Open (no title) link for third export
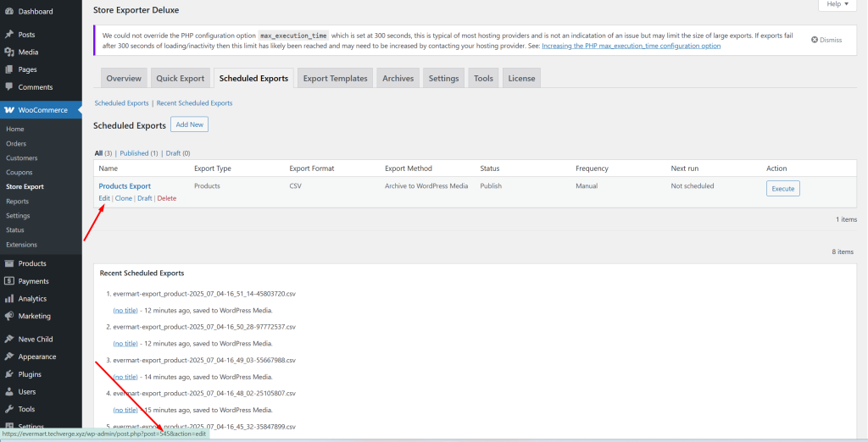 [x=125, y=377]
